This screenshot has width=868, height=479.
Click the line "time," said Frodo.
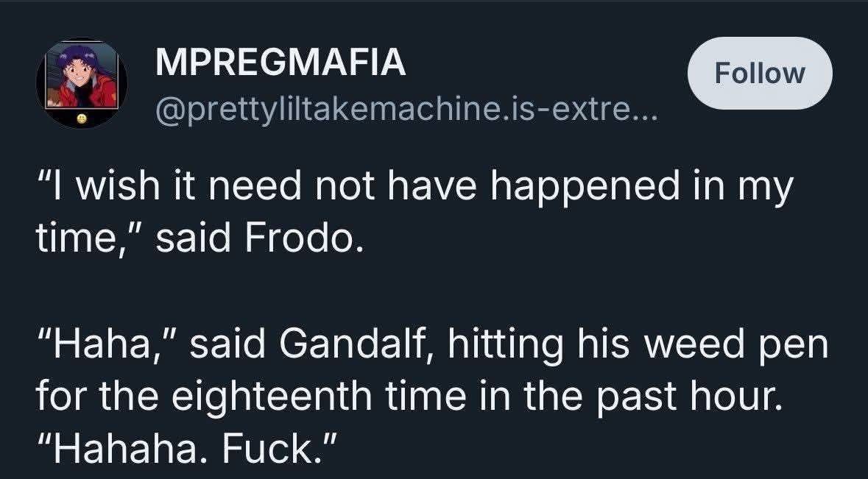199,238
